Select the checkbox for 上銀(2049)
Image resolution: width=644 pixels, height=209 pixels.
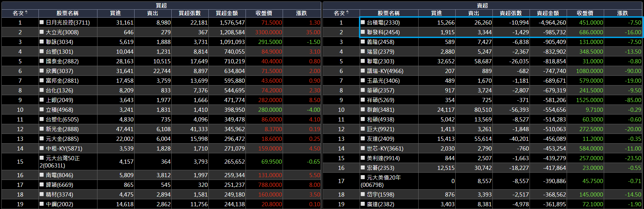pos(42,100)
